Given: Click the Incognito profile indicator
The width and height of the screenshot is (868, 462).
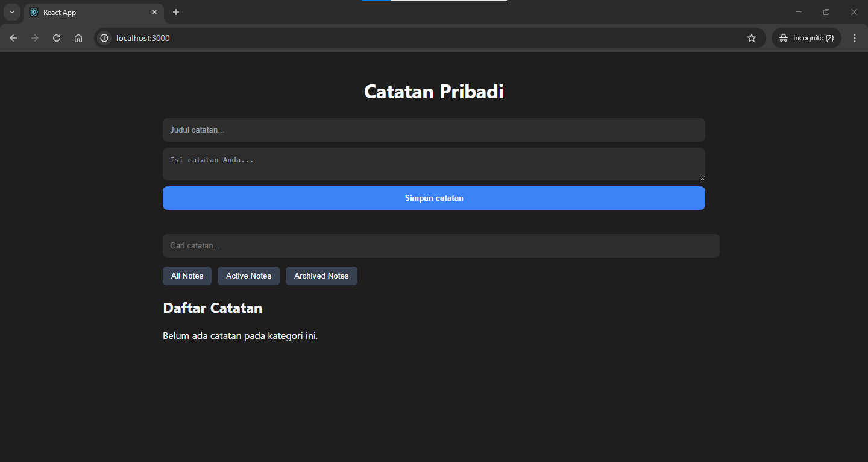Looking at the screenshot, I should pos(806,37).
